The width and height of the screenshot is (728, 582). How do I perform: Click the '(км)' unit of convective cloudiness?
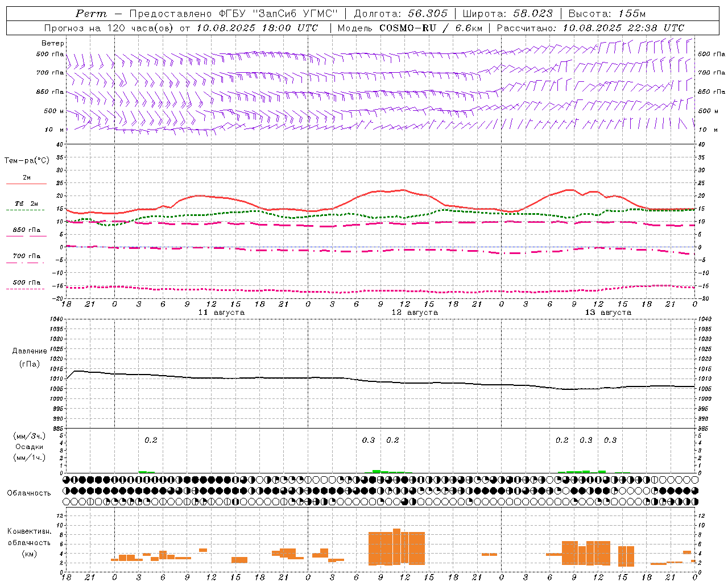pyautogui.click(x=29, y=554)
